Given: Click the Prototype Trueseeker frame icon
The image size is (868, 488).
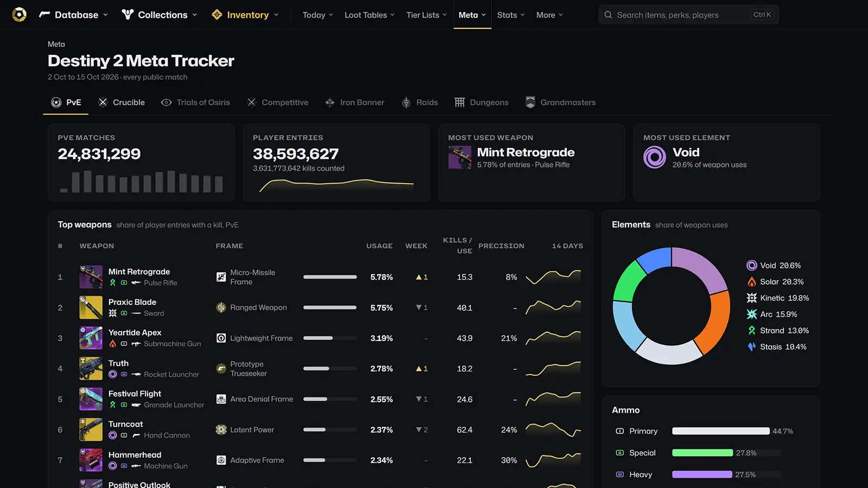Looking at the screenshot, I should [221, 369].
